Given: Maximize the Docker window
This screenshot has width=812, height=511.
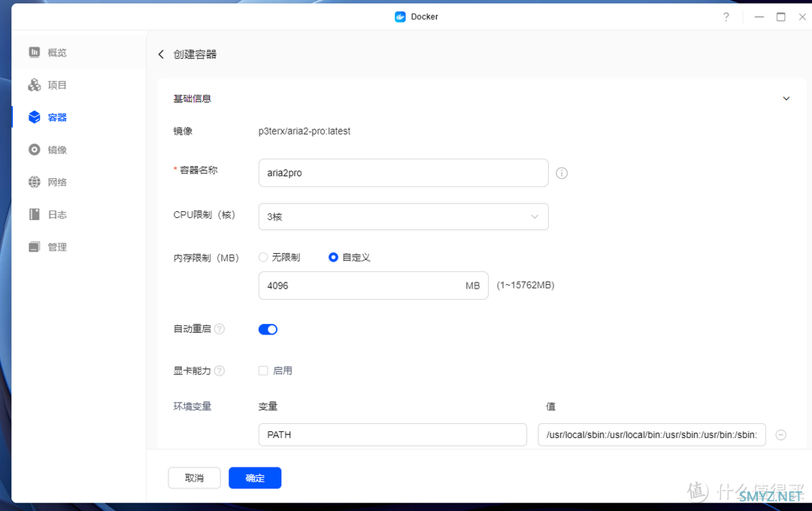Looking at the screenshot, I should click(x=780, y=17).
